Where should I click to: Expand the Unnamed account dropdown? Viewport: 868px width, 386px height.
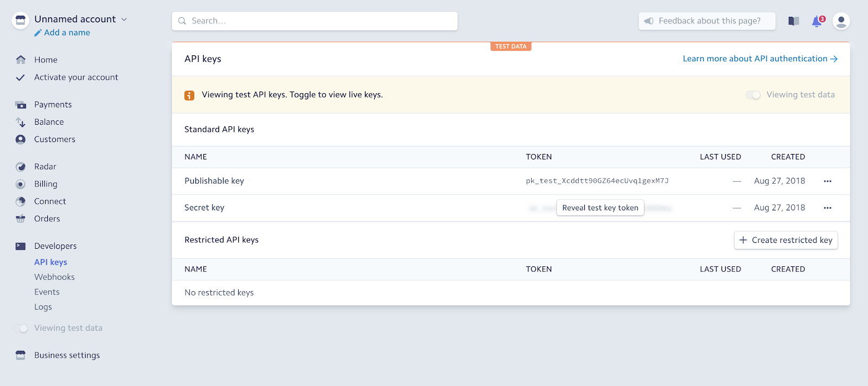(124, 20)
